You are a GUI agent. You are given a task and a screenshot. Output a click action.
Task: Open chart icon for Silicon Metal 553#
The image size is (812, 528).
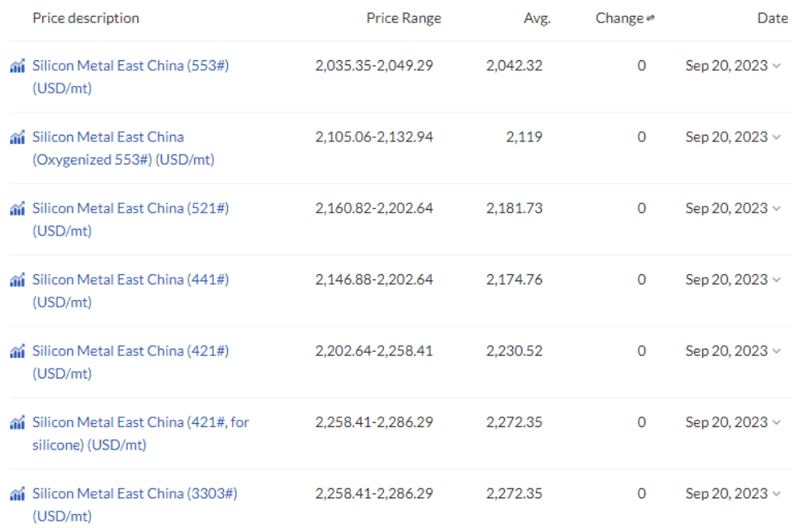17,66
